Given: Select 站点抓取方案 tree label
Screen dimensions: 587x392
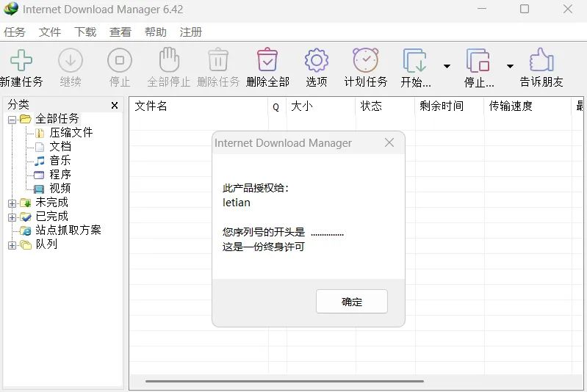Looking at the screenshot, I should (x=68, y=230).
